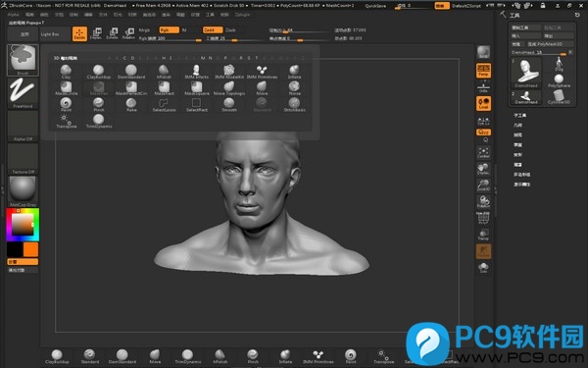Image resolution: width=588 pixels, height=368 pixels.
Task: Select the MaskSquare brush
Action: [x=197, y=88]
